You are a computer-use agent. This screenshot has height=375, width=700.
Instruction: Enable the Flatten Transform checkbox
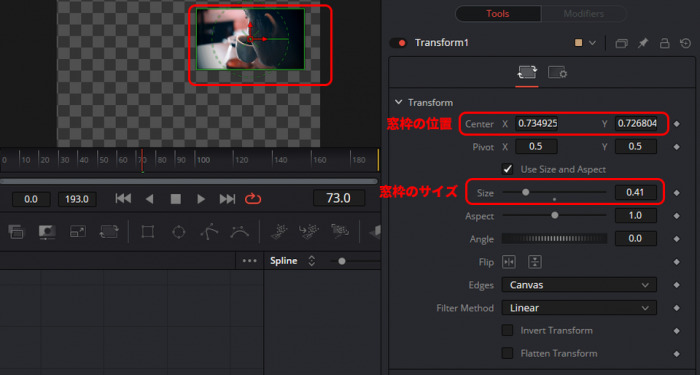(507, 353)
